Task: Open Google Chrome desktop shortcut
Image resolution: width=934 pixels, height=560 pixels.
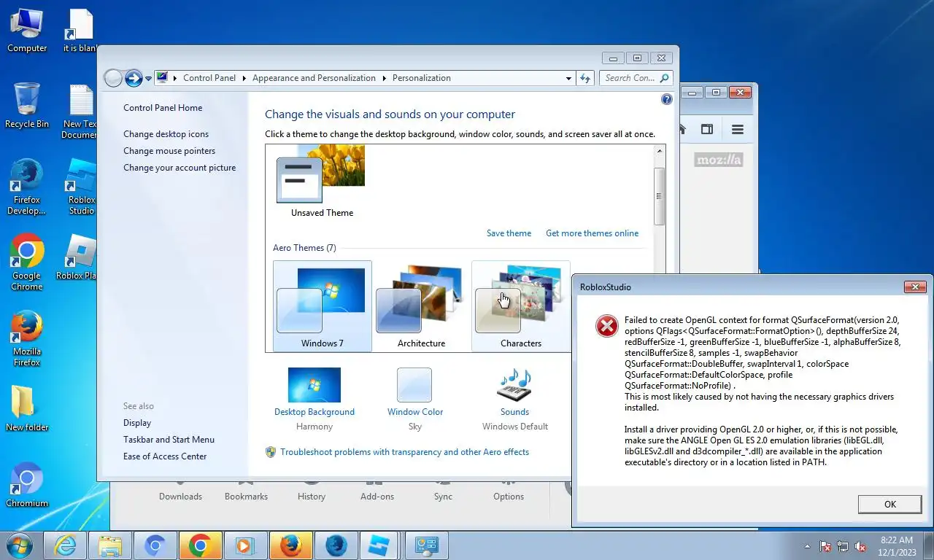Action: click(27, 262)
